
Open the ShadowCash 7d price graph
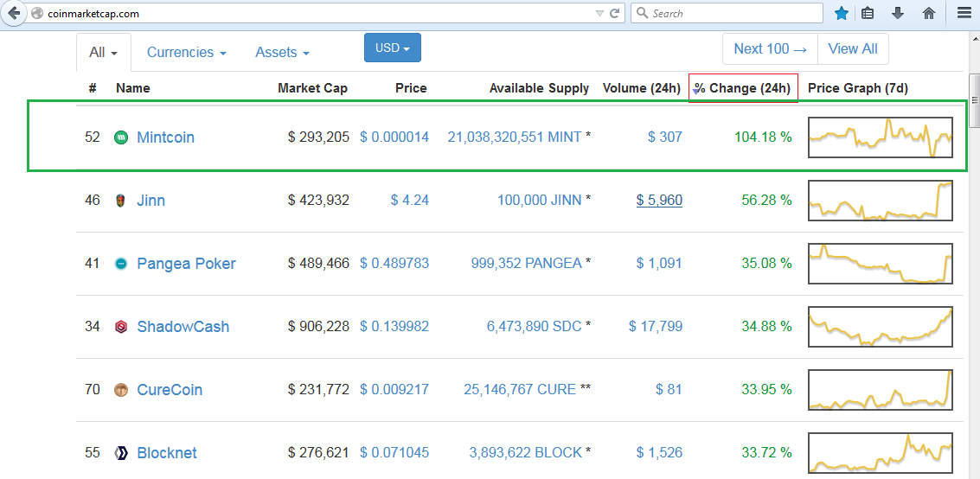point(880,327)
